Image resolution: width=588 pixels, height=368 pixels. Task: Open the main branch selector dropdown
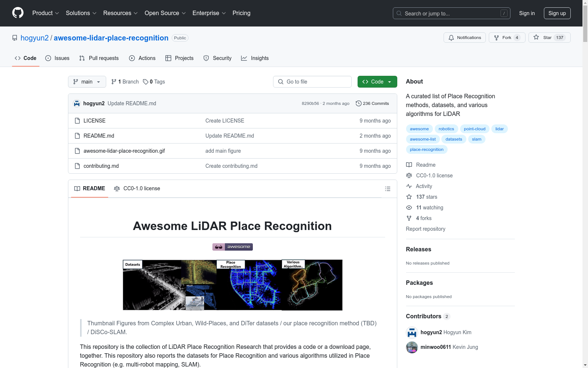pyautogui.click(x=87, y=82)
